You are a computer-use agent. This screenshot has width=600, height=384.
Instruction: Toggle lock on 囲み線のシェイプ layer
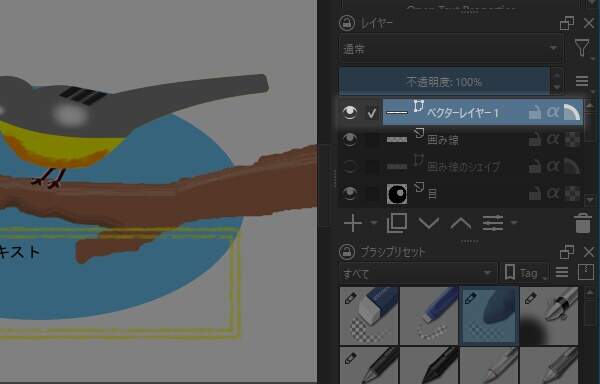pyautogui.click(x=535, y=167)
